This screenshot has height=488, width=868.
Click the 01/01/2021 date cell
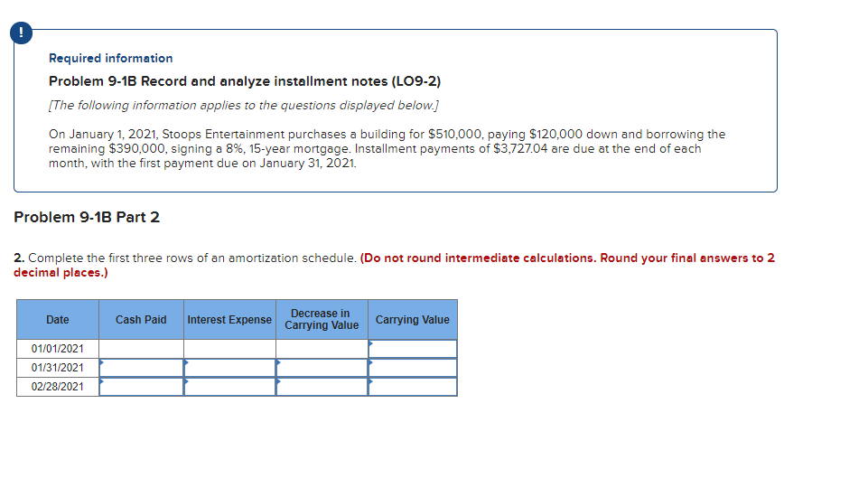58,349
